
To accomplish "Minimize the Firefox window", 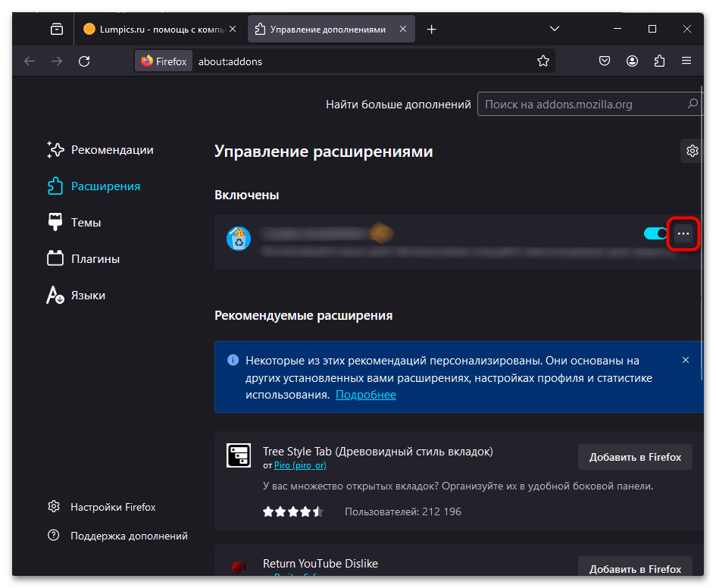I will pos(618,29).
